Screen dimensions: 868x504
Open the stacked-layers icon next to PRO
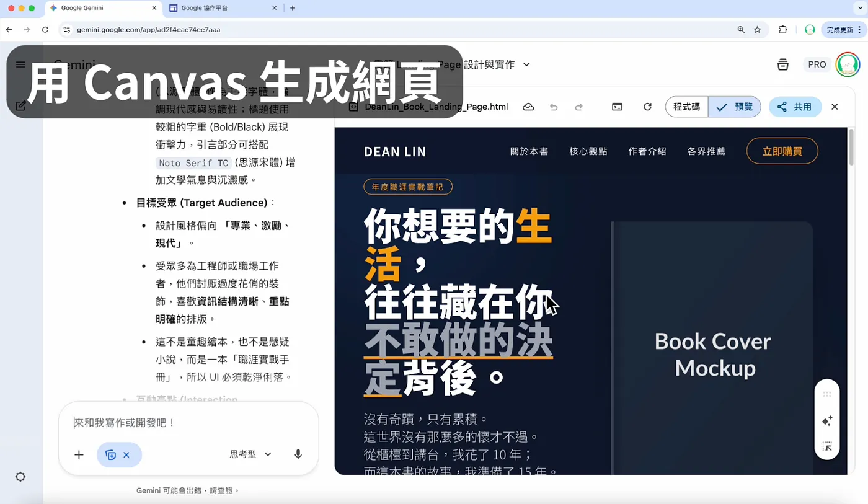click(783, 64)
